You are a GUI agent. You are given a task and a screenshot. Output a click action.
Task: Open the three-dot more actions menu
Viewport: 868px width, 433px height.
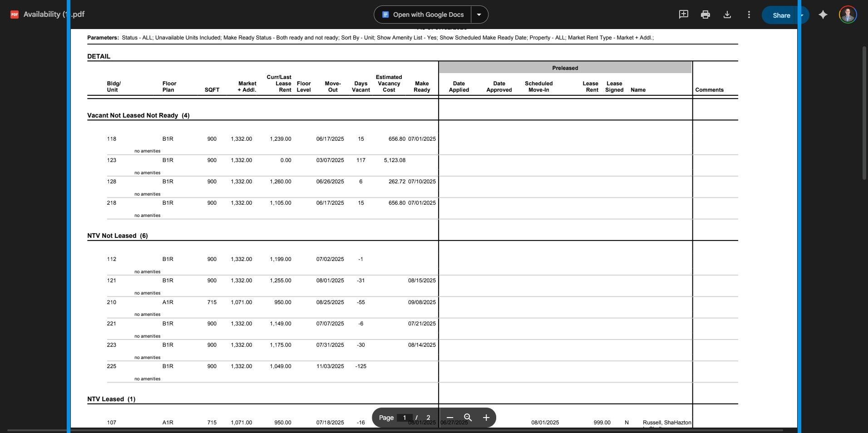(x=749, y=15)
